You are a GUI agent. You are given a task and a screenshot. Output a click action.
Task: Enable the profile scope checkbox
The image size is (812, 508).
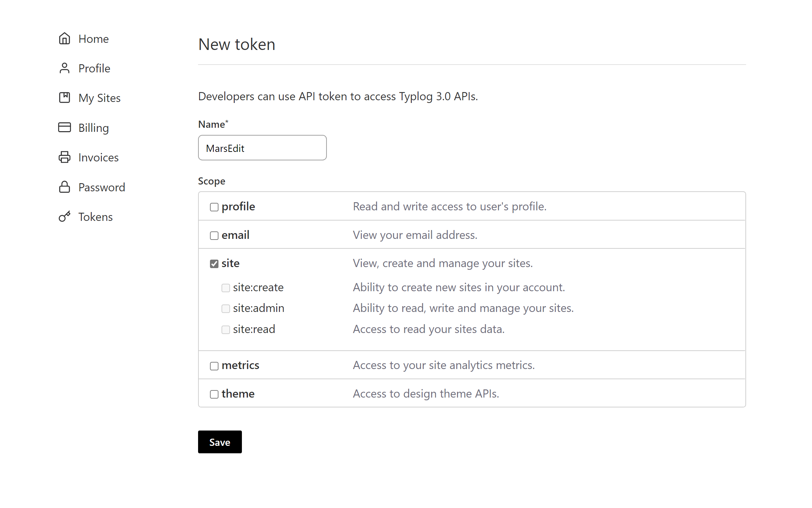(213, 207)
